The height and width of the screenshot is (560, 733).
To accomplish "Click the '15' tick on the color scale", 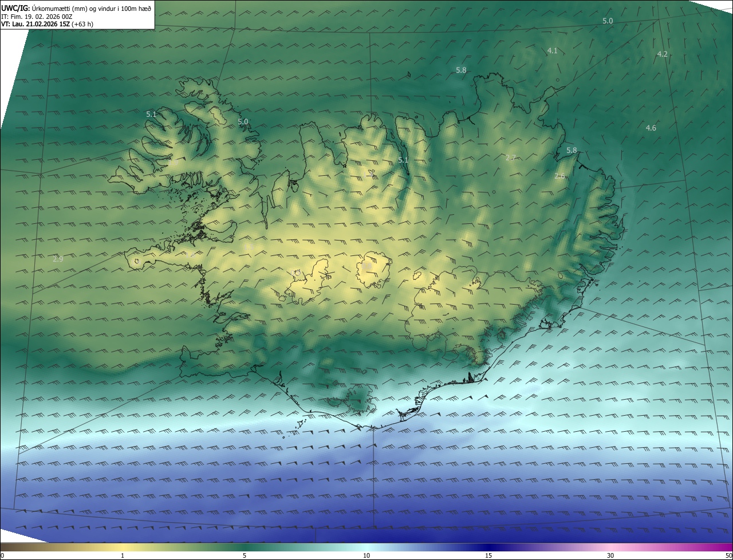I will [x=488, y=555].
